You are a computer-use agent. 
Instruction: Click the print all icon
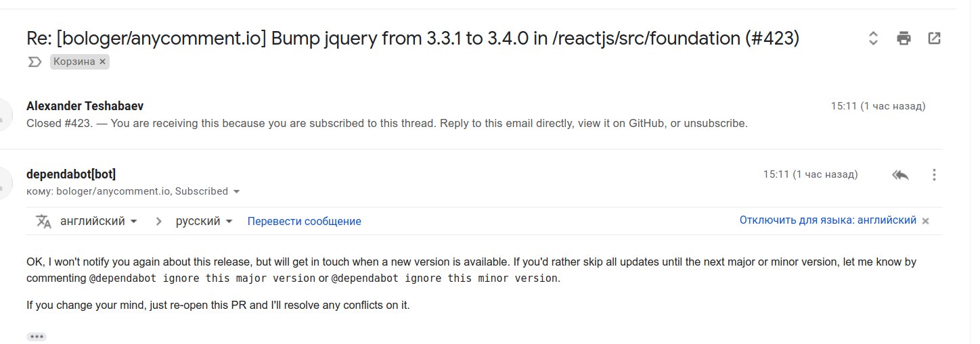[x=904, y=39]
